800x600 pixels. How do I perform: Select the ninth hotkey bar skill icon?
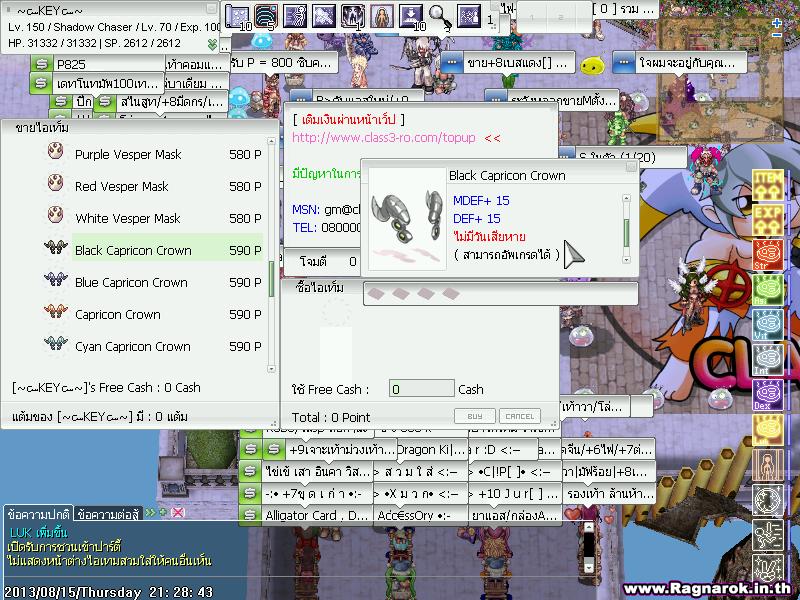(469, 16)
